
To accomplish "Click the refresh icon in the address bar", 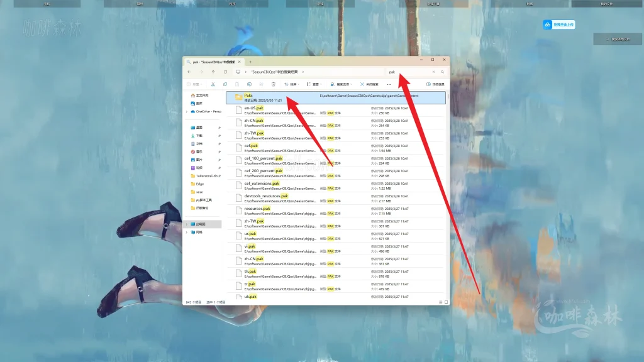I will coord(225,71).
